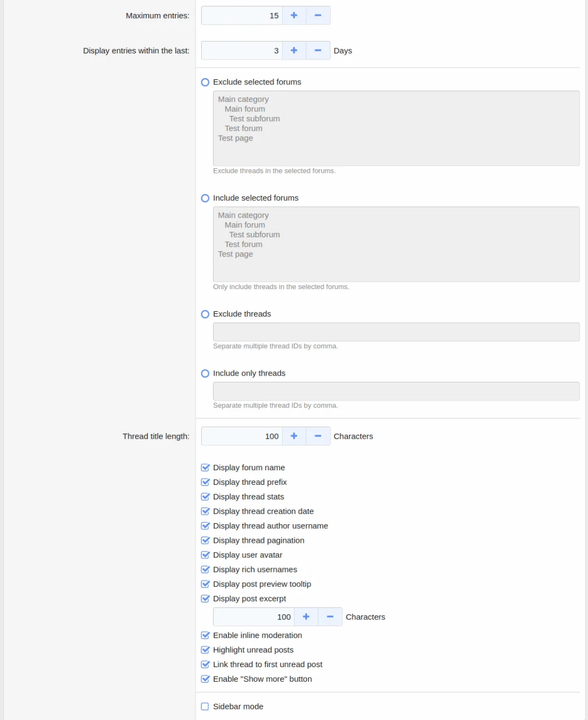Click the Exclude threads ID text field

point(396,332)
